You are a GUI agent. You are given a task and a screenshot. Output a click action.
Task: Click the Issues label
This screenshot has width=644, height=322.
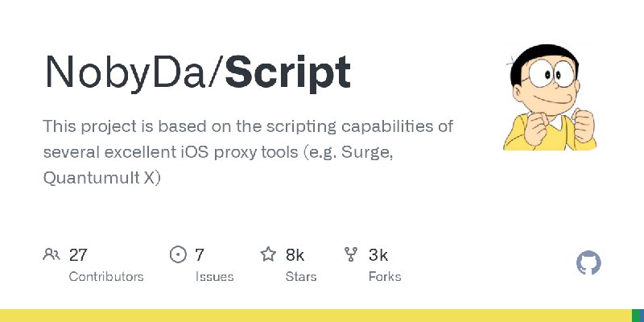[214, 276]
